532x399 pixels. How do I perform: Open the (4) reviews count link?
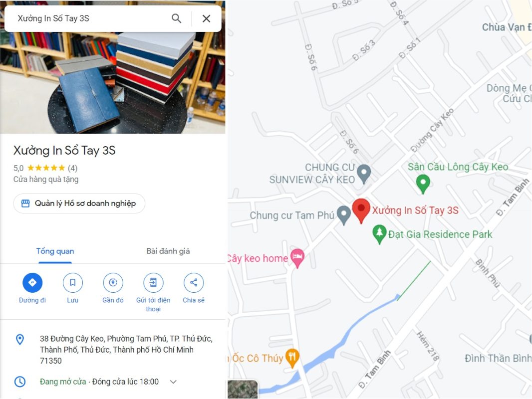pyautogui.click(x=72, y=168)
